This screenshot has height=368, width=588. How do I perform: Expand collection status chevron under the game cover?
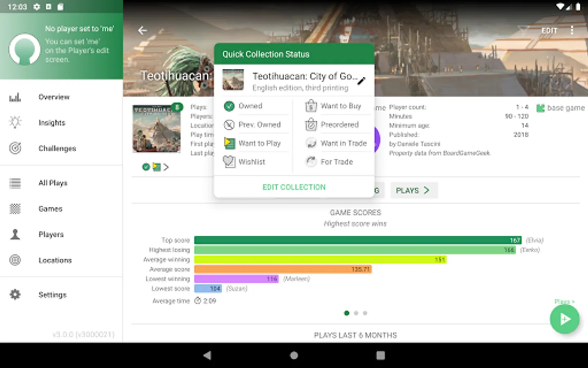point(166,167)
